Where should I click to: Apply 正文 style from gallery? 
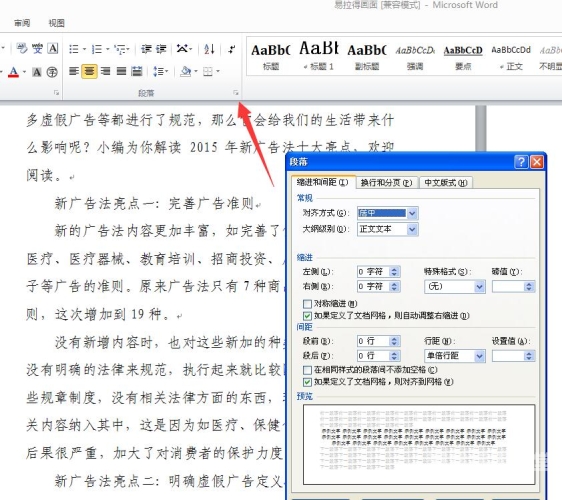tap(511, 56)
